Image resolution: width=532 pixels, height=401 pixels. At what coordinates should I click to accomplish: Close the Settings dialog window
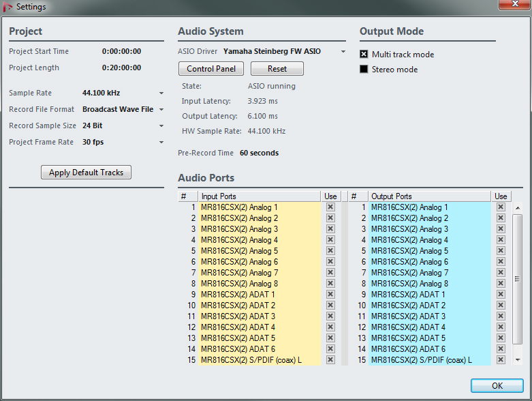pyautogui.click(x=515, y=3)
